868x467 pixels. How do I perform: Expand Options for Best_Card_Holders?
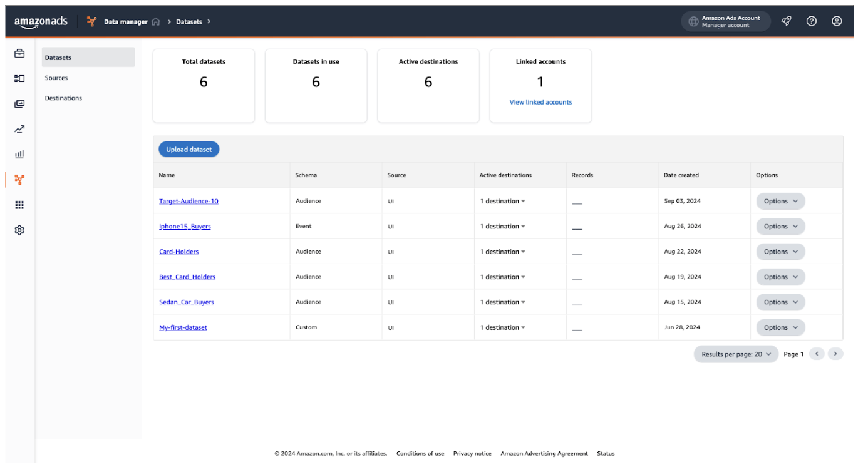pos(780,277)
